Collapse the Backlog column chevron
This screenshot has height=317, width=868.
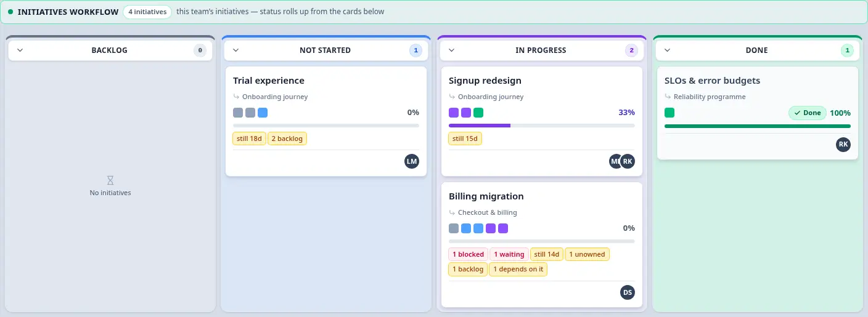click(20, 50)
